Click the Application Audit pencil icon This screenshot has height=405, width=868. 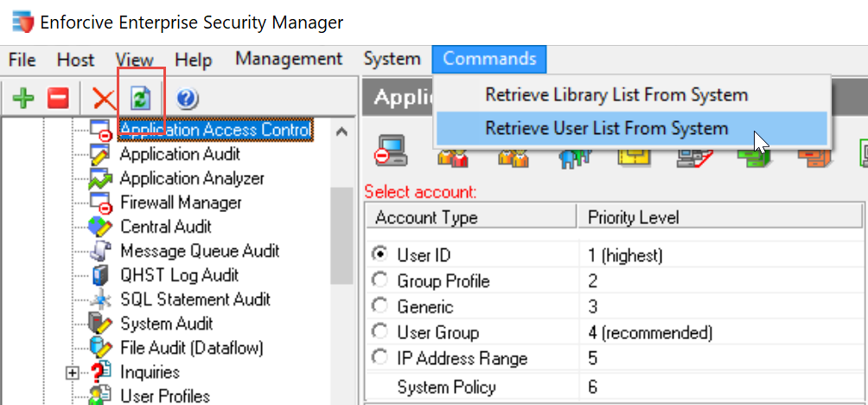tap(101, 155)
